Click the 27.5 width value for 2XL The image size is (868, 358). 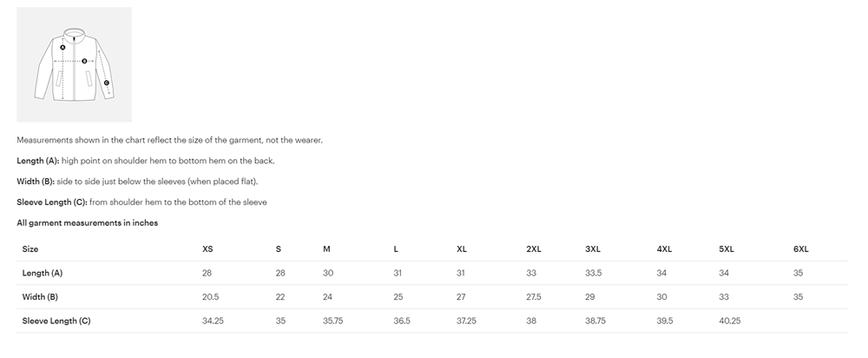tap(534, 296)
